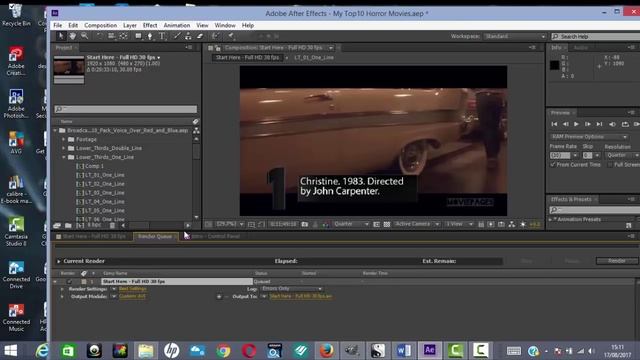Select the Eraser tool
Screen dimensions: 640x360
click(200, 36)
